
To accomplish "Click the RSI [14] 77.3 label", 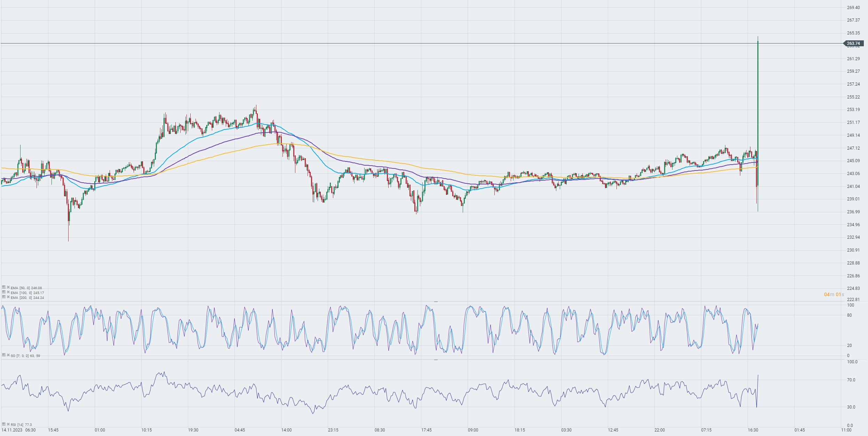I will pyautogui.click(x=21, y=425).
